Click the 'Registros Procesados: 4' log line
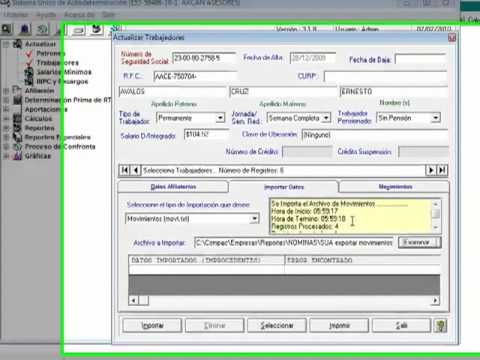480x360 pixels. point(305,226)
